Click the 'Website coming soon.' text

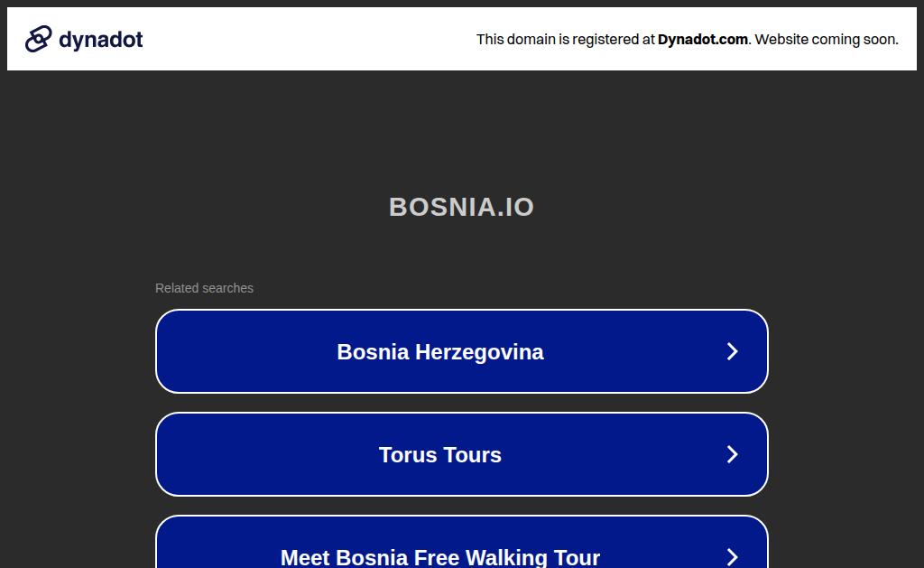point(827,40)
